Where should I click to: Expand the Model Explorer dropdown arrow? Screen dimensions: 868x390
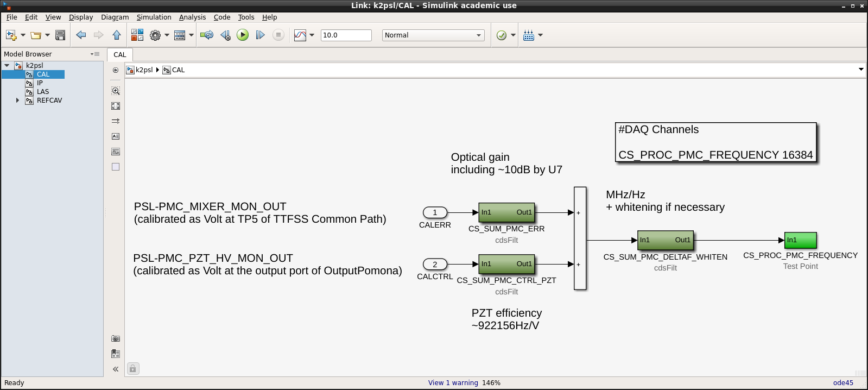tap(191, 35)
